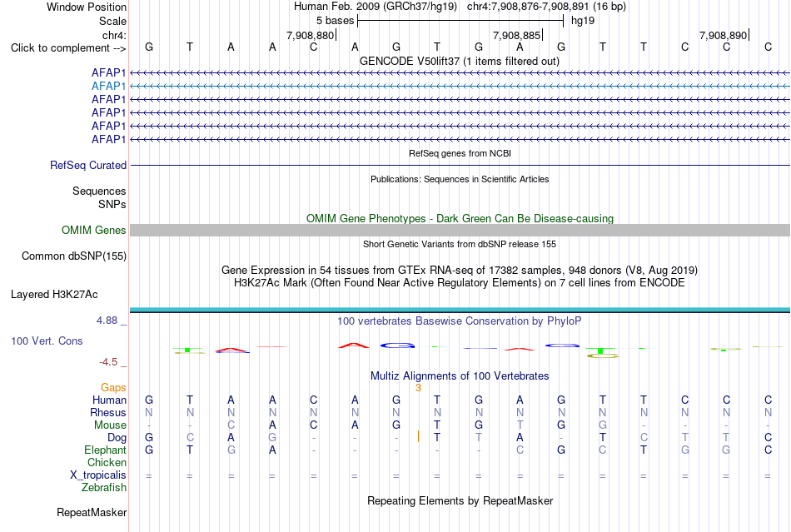Select the OMIM Genes track label
The image size is (791, 532).
(x=93, y=231)
